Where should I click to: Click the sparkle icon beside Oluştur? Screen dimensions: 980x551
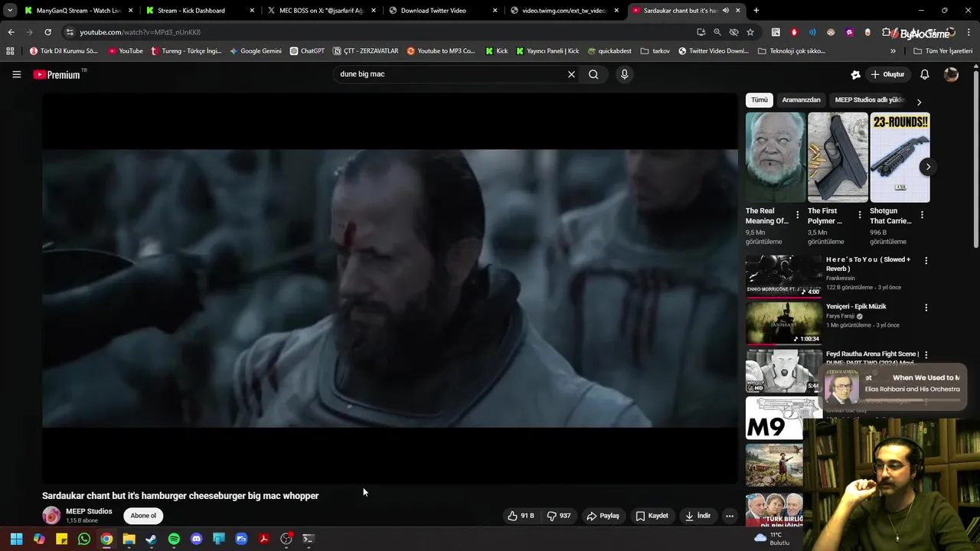855,74
